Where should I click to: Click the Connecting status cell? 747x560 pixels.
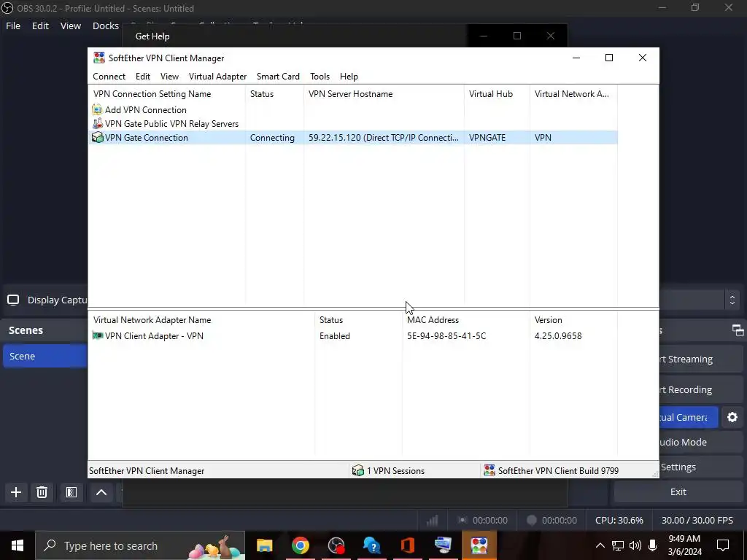click(x=272, y=138)
